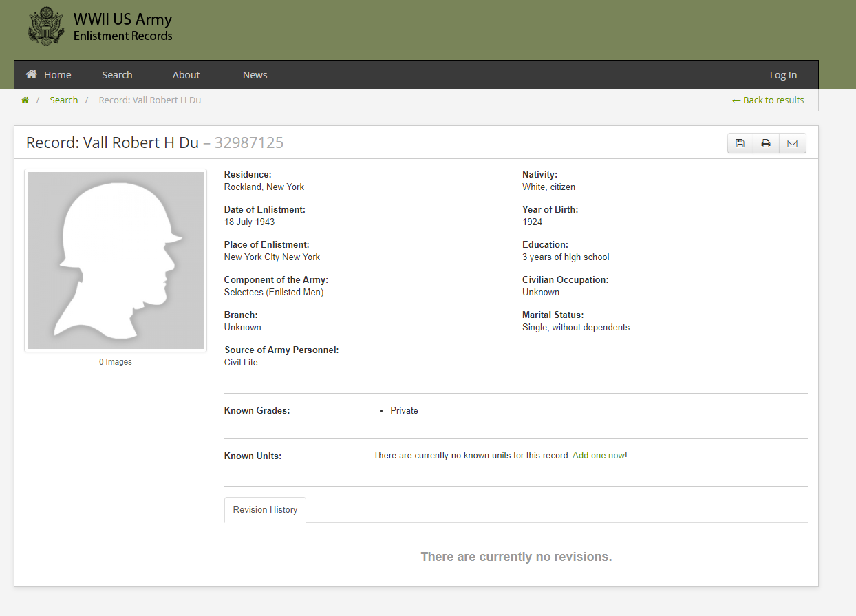This screenshot has width=856, height=616.
Task: Select the Revision History tab
Action: (x=265, y=510)
